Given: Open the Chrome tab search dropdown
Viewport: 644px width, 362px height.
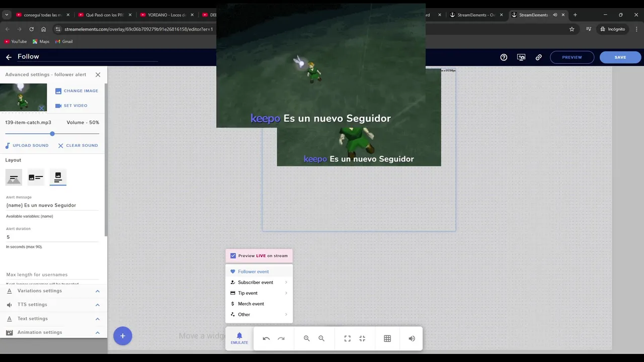Looking at the screenshot, I should (x=7, y=15).
